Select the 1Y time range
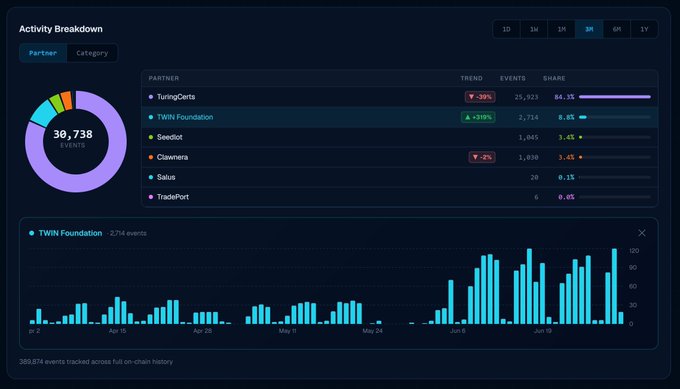This screenshot has height=389, width=680. click(x=644, y=29)
